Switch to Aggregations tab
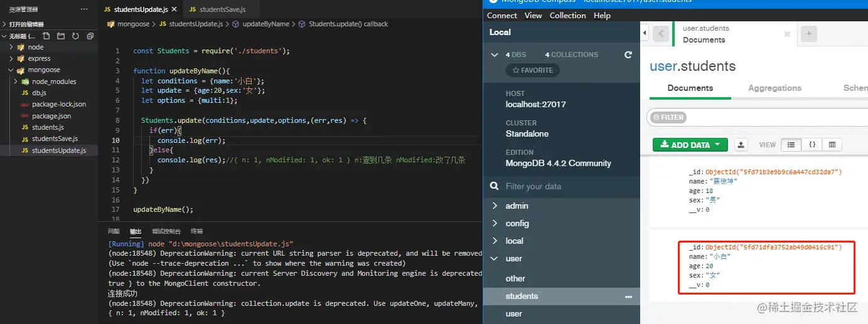Image resolution: width=868 pixels, height=324 pixels. coord(774,88)
